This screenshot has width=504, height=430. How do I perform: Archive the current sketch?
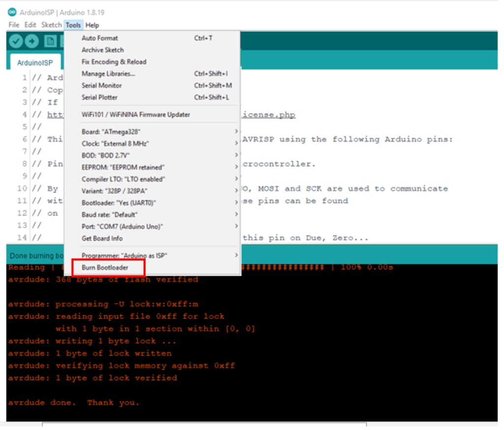click(102, 50)
